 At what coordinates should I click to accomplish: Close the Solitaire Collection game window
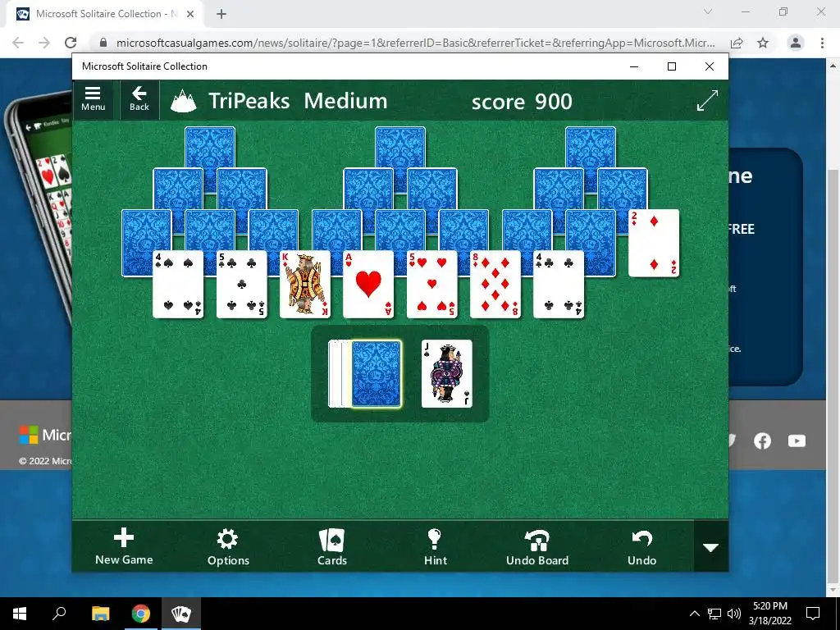[x=710, y=66]
